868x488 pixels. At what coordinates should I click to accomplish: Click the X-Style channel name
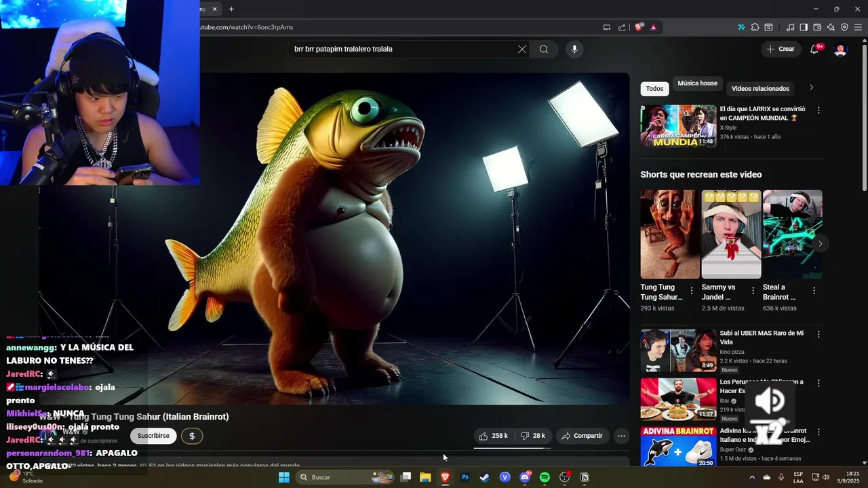coord(728,127)
